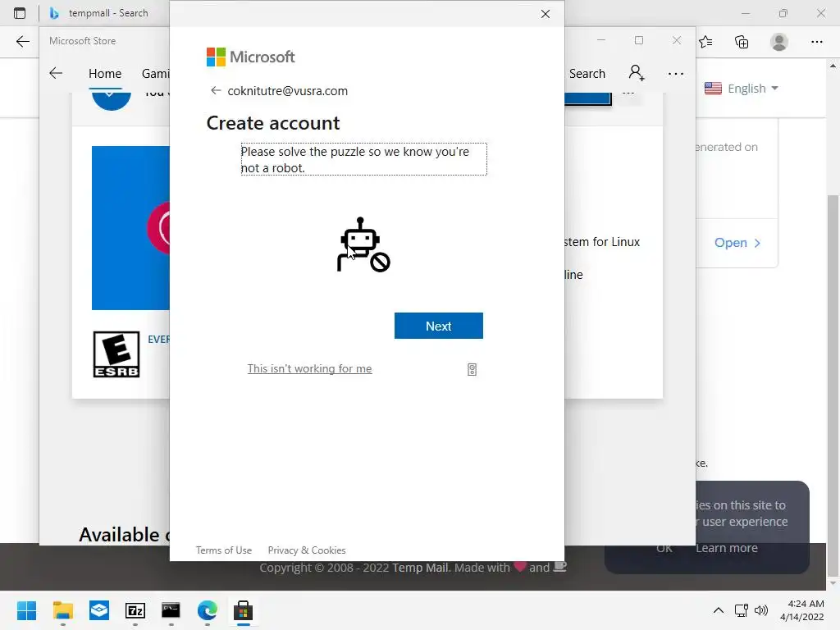Click the US flag language icon
The width and height of the screenshot is (840, 630).
click(x=713, y=89)
